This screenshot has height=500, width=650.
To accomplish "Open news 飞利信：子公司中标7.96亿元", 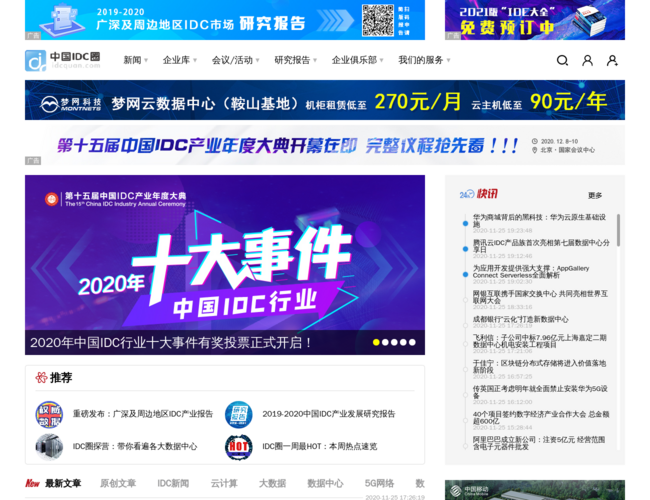I will click(x=540, y=341).
